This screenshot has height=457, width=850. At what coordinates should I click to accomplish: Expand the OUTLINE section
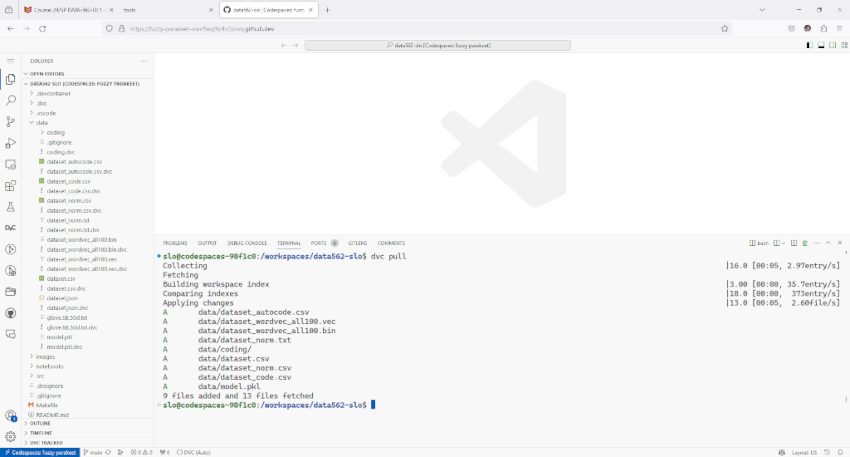coord(40,423)
